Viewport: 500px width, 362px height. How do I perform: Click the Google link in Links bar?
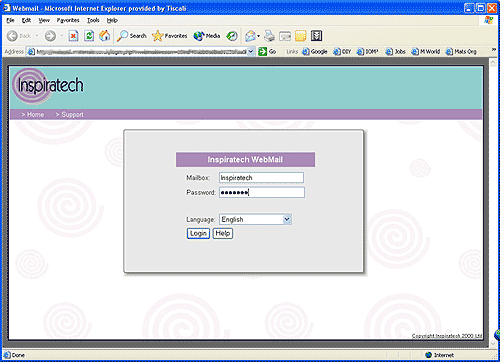[x=315, y=52]
